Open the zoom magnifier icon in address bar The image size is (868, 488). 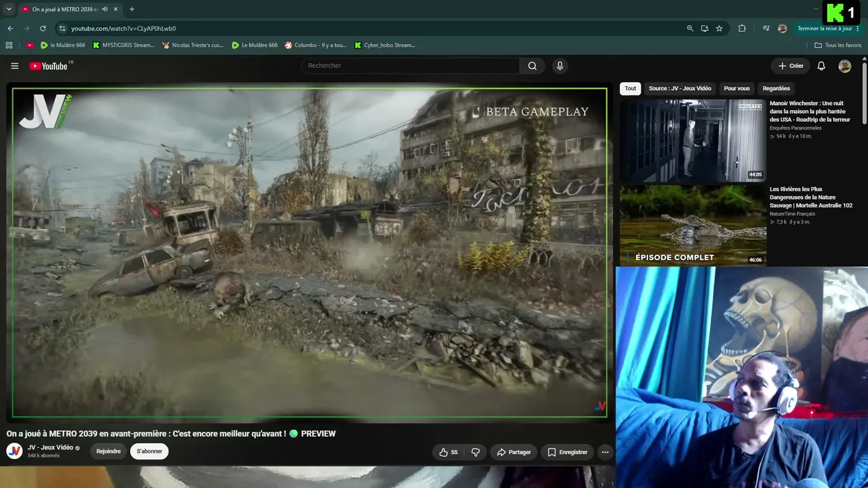pos(690,28)
